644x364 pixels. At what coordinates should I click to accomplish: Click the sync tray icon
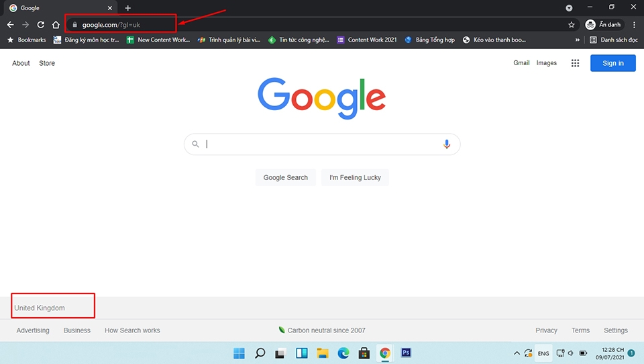pos(529,353)
